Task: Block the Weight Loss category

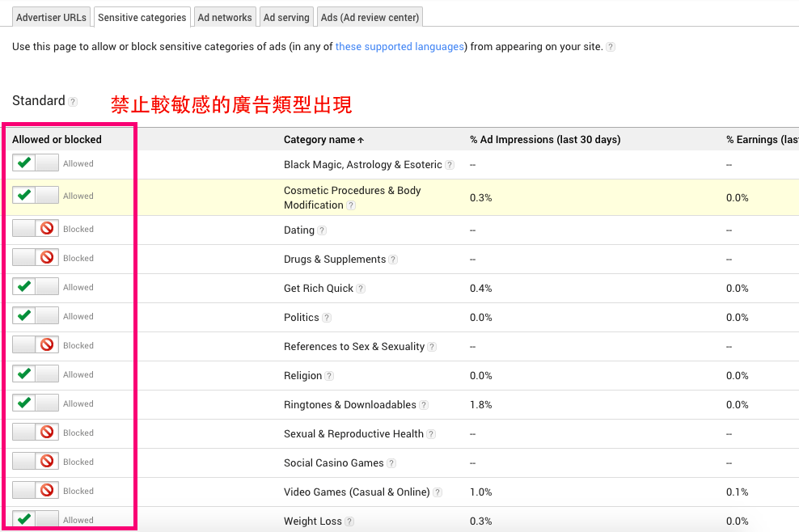Action: (36, 519)
